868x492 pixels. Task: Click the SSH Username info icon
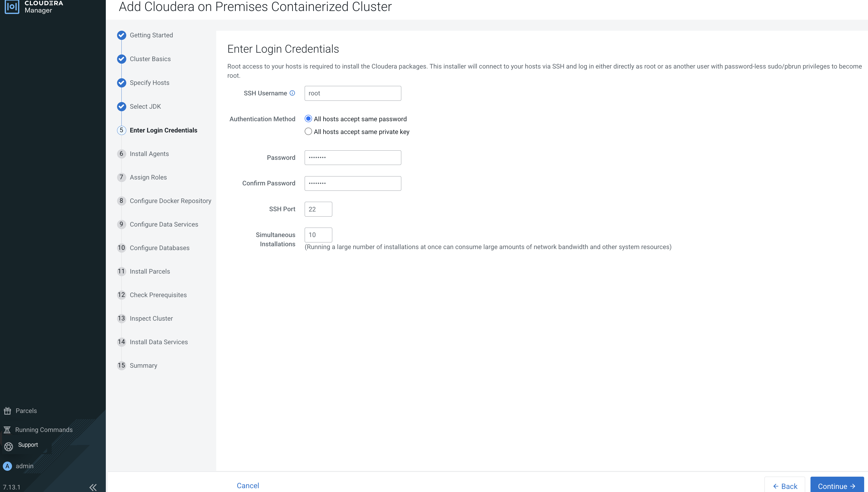tap(292, 93)
